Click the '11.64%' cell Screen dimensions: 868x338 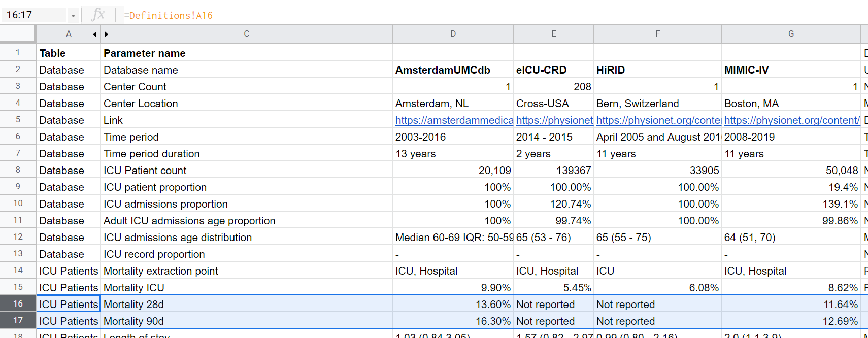pos(791,304)
